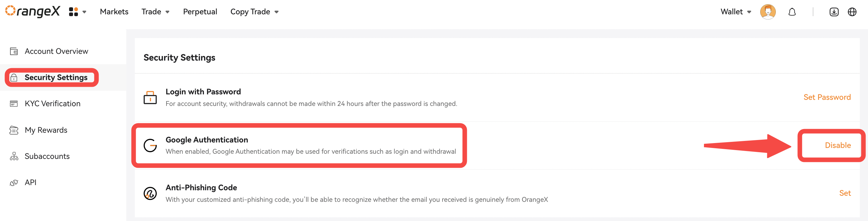Open the language globe icon
This screenshot has height=221, width=868.
[x=852, y=12]
